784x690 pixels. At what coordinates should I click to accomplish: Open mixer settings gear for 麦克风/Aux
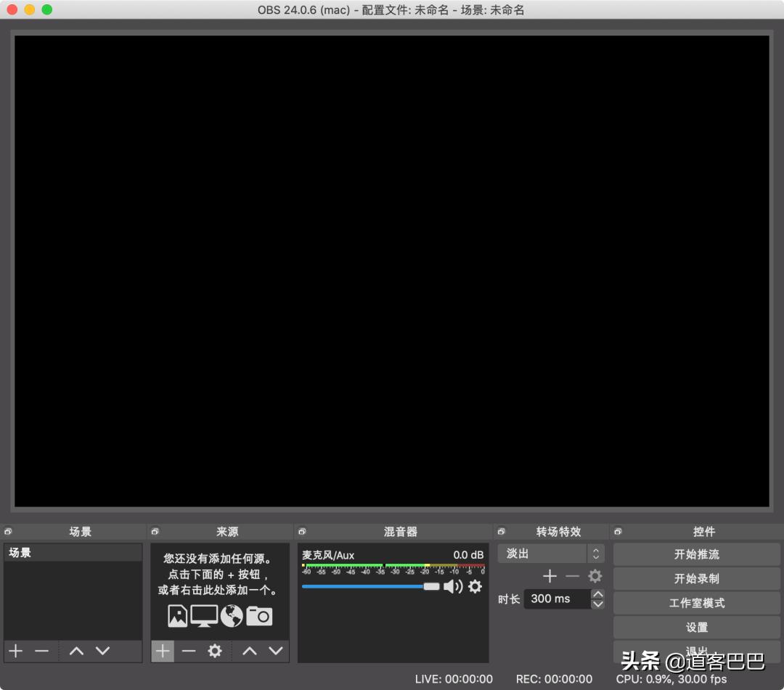tap(475, 586)
